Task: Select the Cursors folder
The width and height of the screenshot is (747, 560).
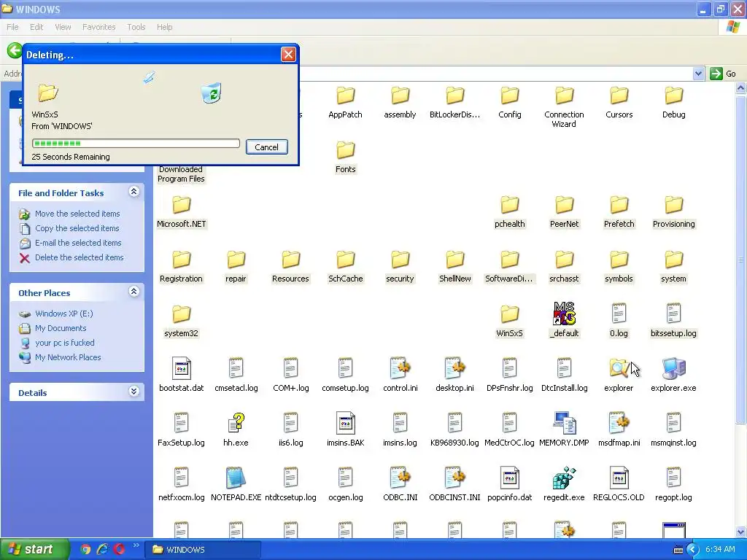Action: pyautogui.click(x=619, y=102)
